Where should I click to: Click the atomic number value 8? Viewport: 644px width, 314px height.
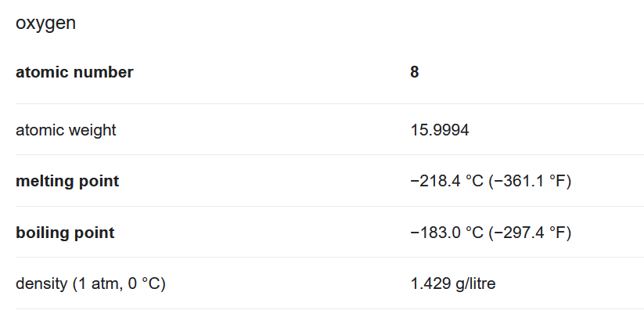click(x=415, y=73)
